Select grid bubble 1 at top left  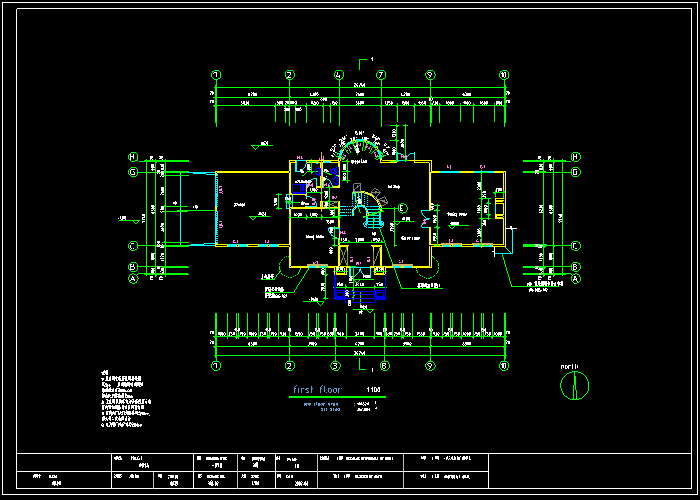[216, 75]
